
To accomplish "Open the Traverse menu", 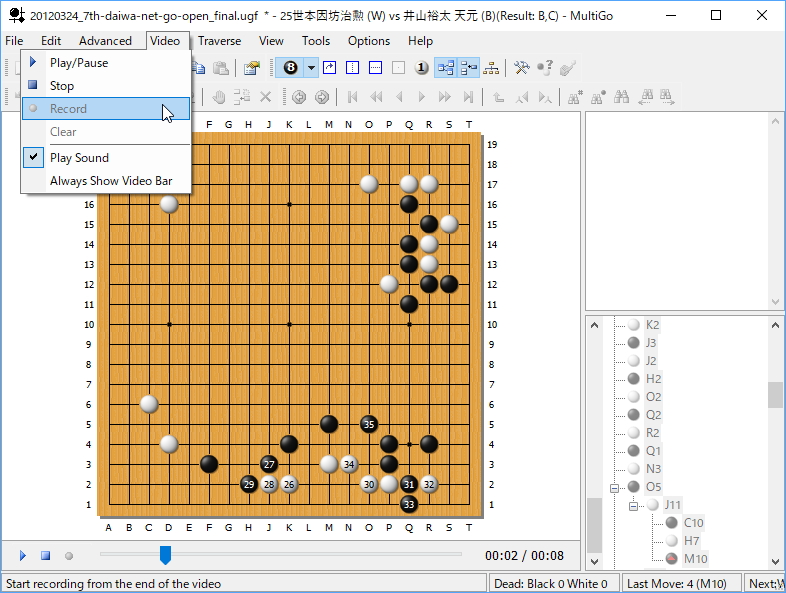I will 219,41.
